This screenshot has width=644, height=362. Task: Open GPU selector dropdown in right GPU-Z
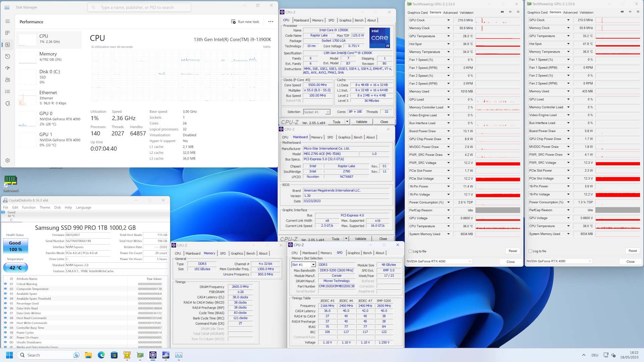(559, 261)
